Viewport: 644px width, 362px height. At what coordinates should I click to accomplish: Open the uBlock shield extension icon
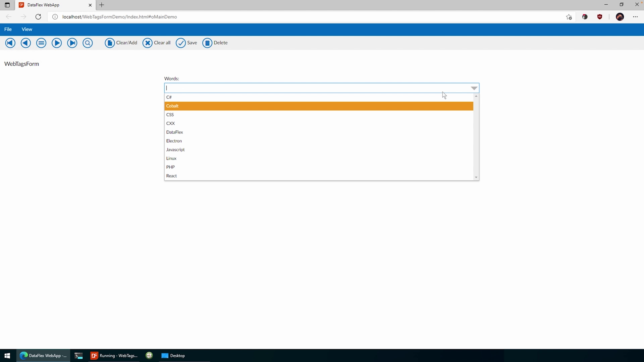pos(600,17)
